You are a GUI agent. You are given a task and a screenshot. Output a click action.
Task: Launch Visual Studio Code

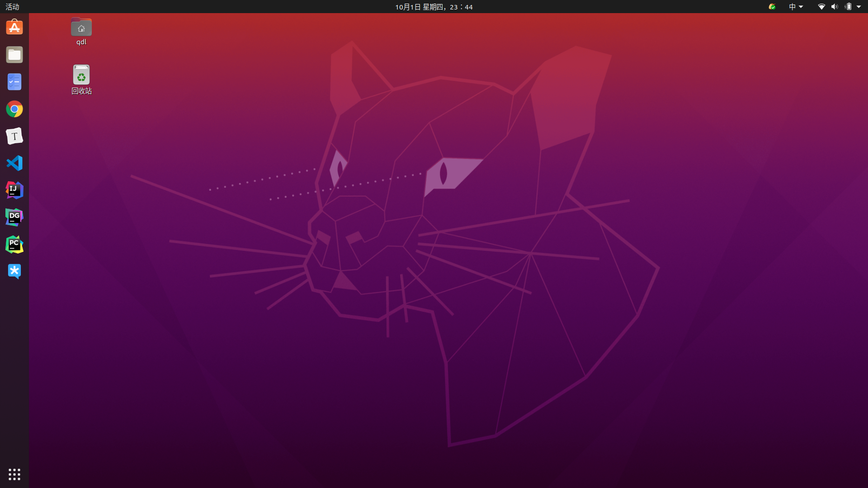(x=14, y=163)
